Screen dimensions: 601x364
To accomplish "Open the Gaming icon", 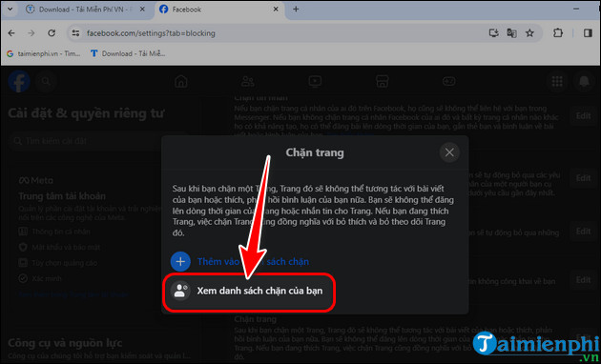I will click(448, 81).
